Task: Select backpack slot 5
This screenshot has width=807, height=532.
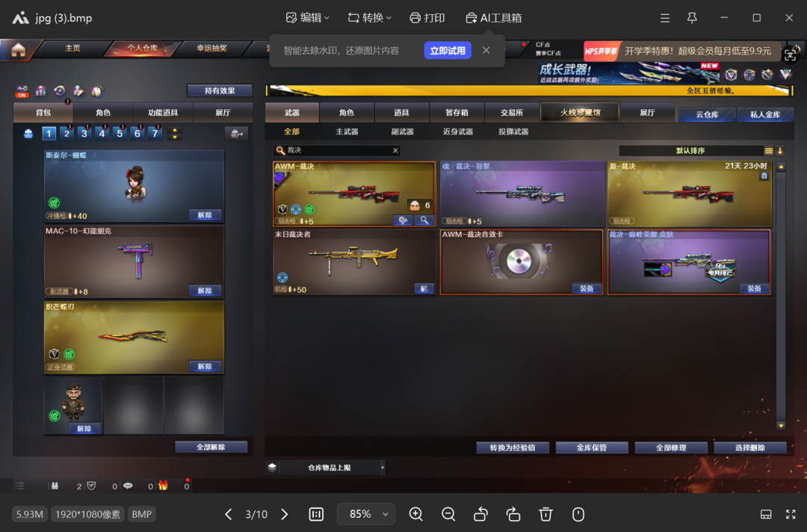Action: click(120, 133)
